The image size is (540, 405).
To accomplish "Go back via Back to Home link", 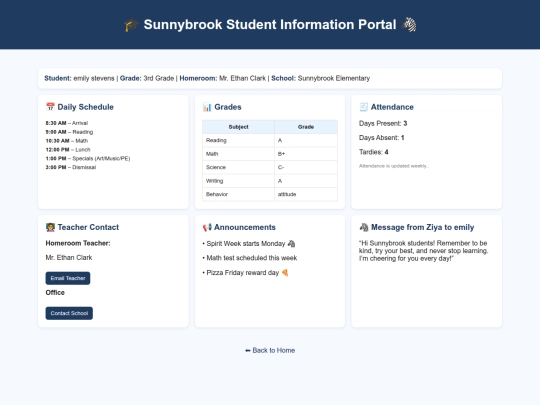I will [270, 350].
